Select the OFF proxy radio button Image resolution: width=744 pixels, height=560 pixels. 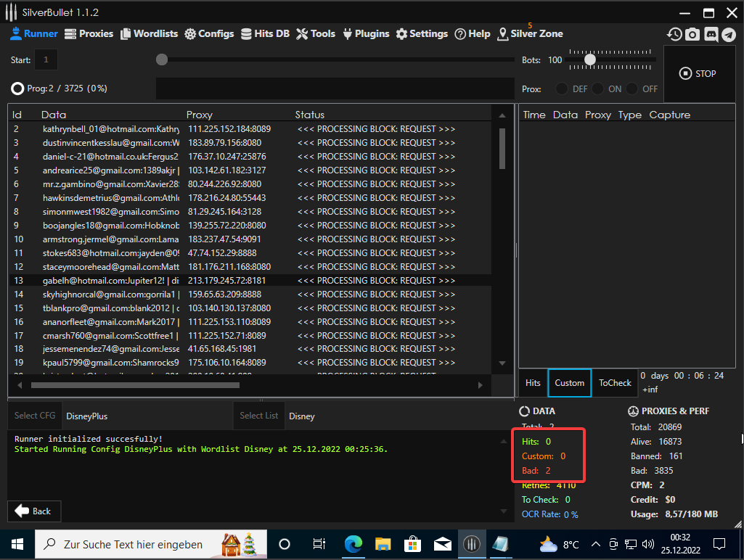[x=632, y=88]
